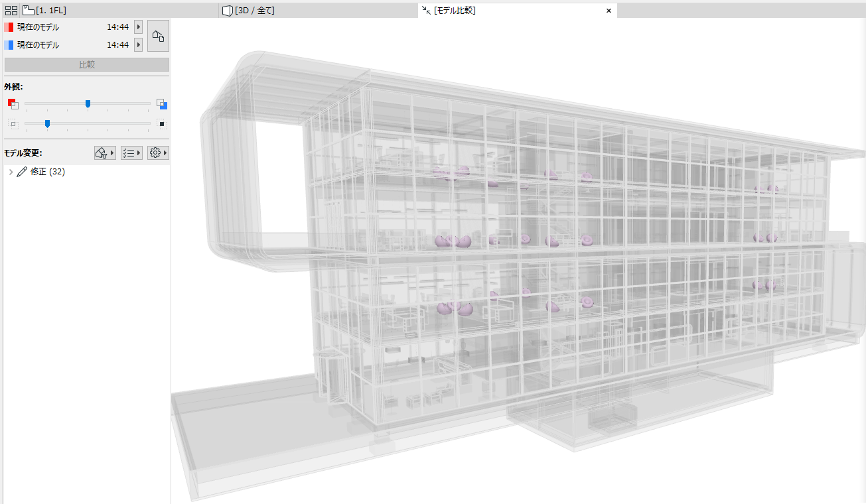
Task: Close the モデル比較 tab
Action: (x=609, y=11)
